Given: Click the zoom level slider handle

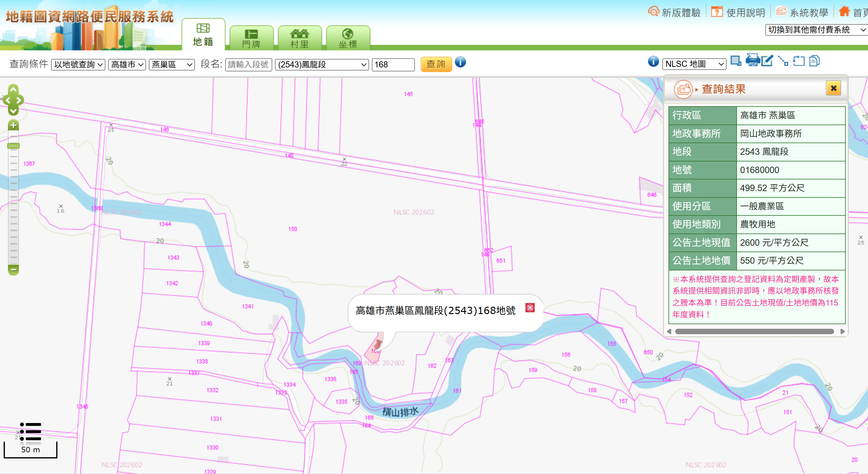Looking at the screenshot, I should pos(13,146).
